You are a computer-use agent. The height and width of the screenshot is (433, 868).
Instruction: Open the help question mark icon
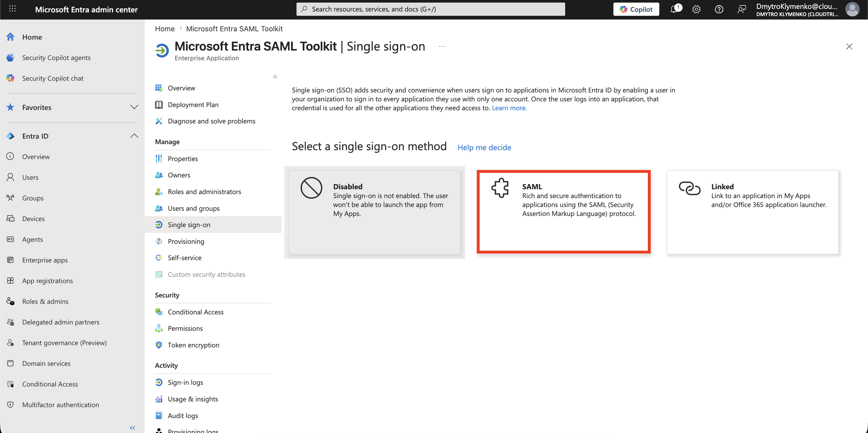click(x=719, y=9)
